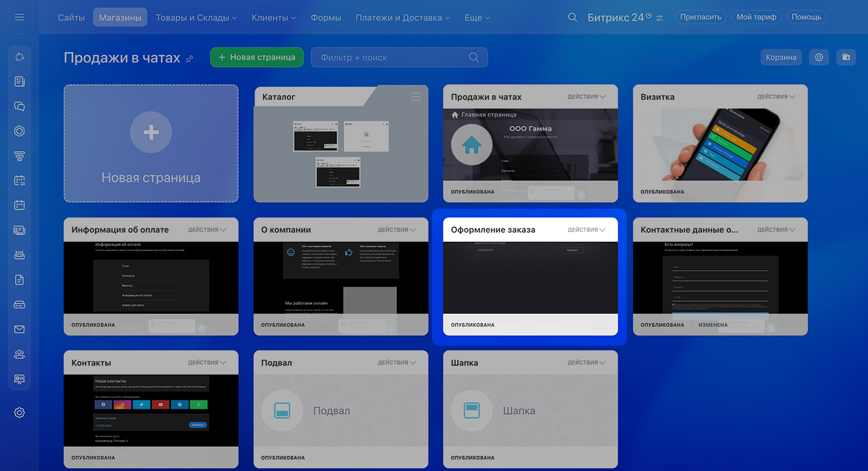Click the create folder icon at top right

846,58
